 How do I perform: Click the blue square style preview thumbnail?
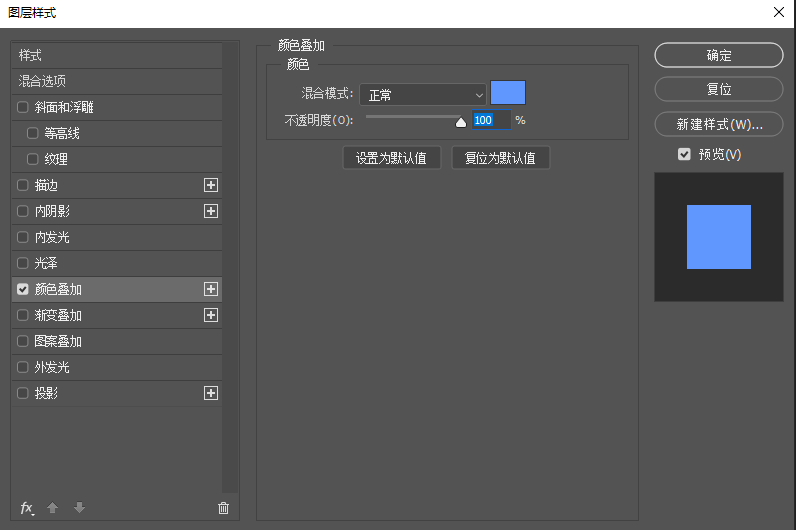click(x=719, y=237)
